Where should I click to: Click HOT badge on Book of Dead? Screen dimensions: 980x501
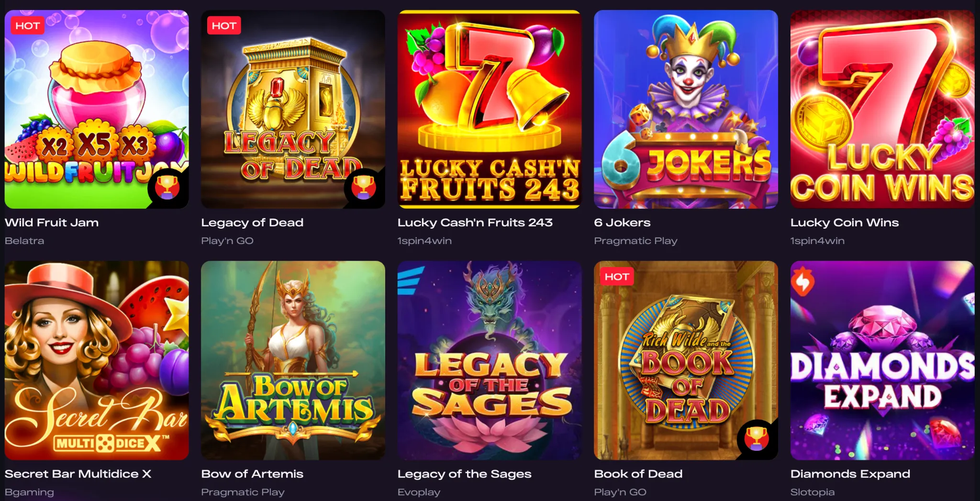[x=617, y=277]
